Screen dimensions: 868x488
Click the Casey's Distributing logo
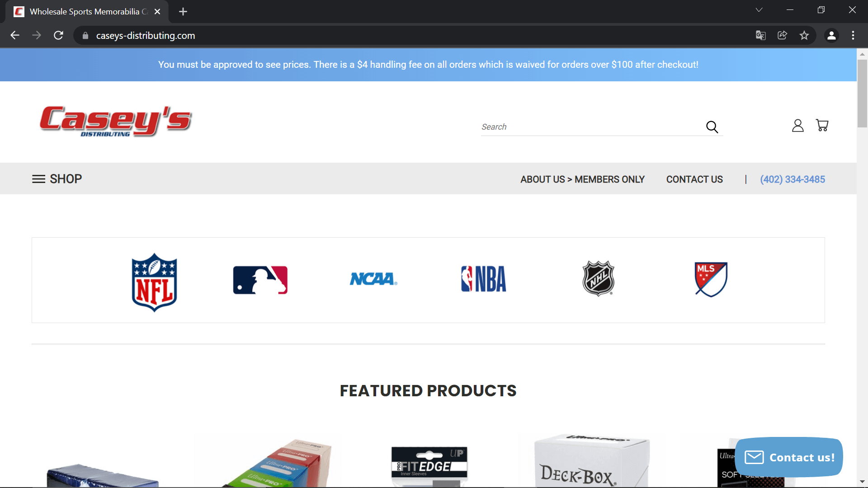116,121
